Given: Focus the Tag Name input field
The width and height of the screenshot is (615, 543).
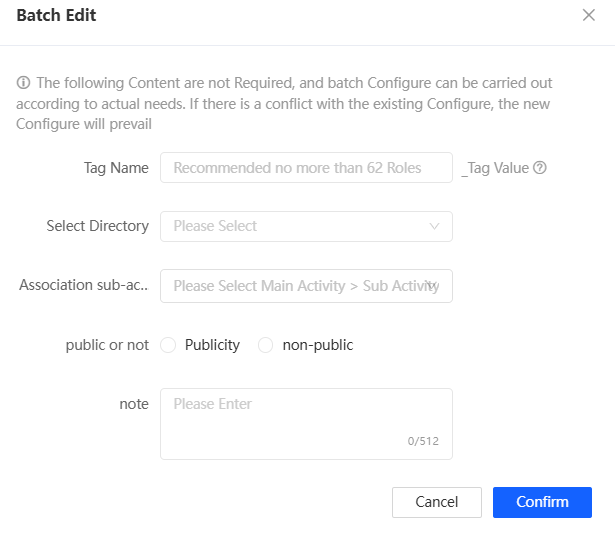Looking at the screenshot, I should pos(306,168).
